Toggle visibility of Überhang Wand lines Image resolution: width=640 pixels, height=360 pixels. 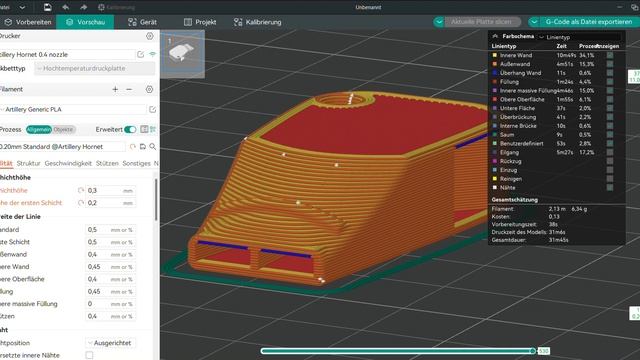(x=610, y=73)
